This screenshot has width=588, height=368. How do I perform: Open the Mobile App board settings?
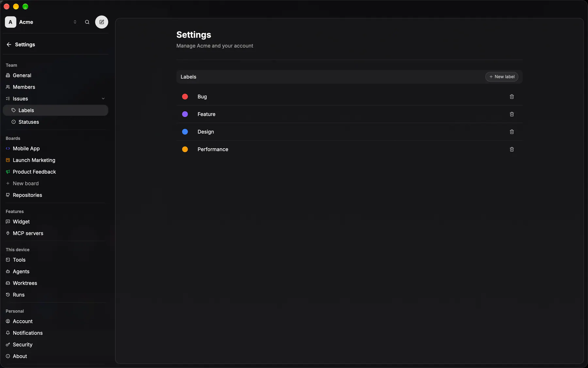[x=56, y=149]
